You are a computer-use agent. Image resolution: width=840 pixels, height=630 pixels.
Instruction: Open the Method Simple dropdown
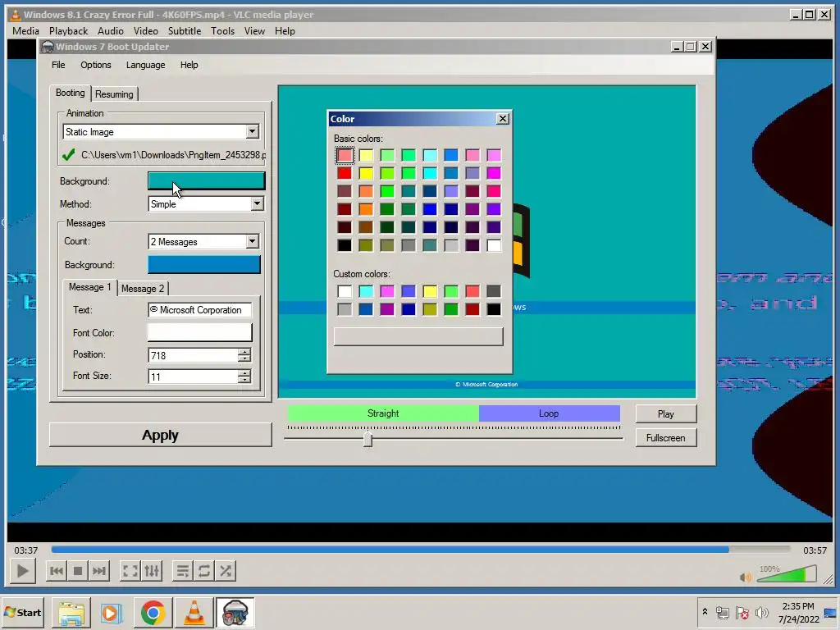click(257, 203)
